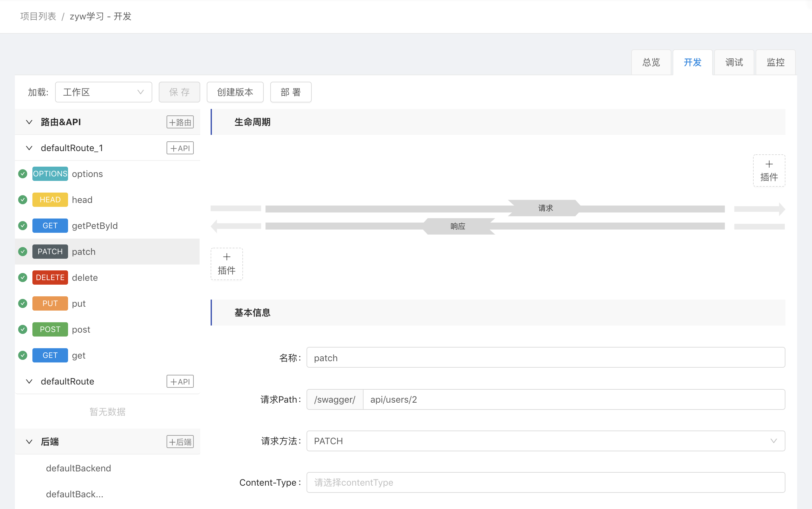Select the getPetById GET API item
Viewport: 812px width, 509px height.
pyautogui.click(x=95, y=226)
